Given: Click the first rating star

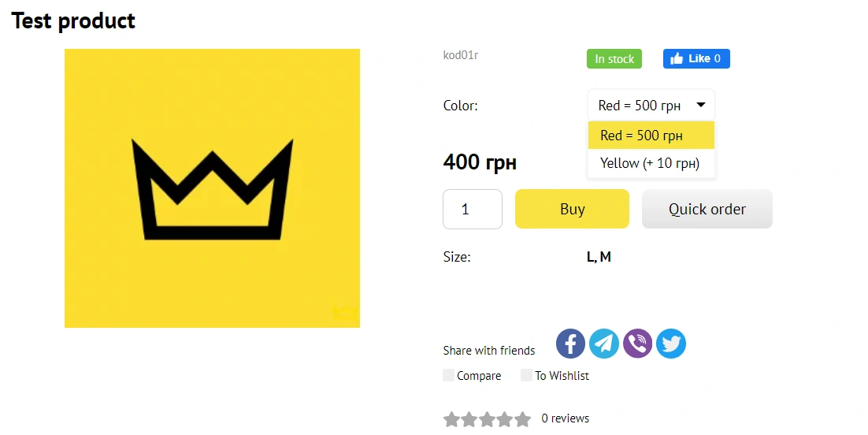Looking at the screenshot, I should (x=451, y=419).
